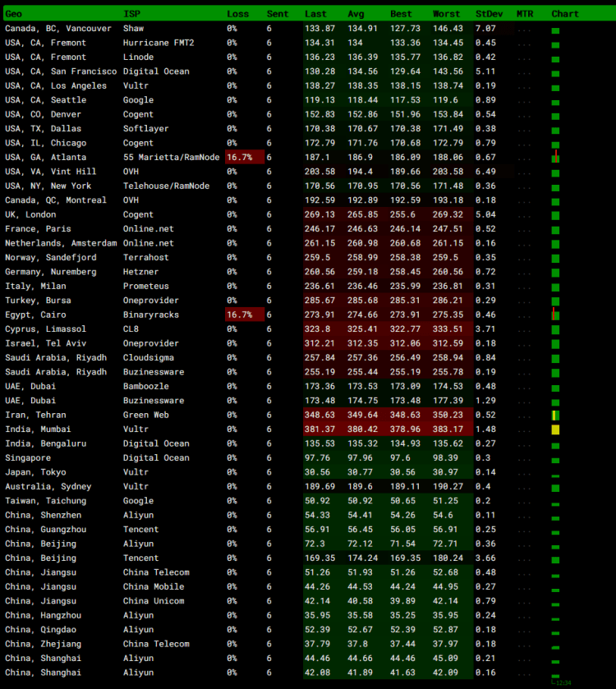Select China, Hangzhou geo cell
The height and width of the screenshot is (689, 616).
coord(43,615)
